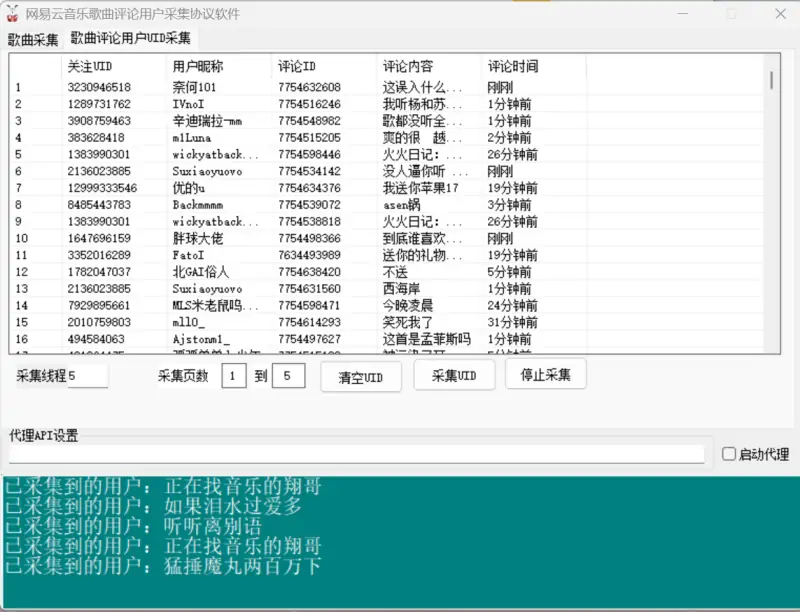Click the start page number box
Viewport: 800px width, 612px height.
[232, 375]
